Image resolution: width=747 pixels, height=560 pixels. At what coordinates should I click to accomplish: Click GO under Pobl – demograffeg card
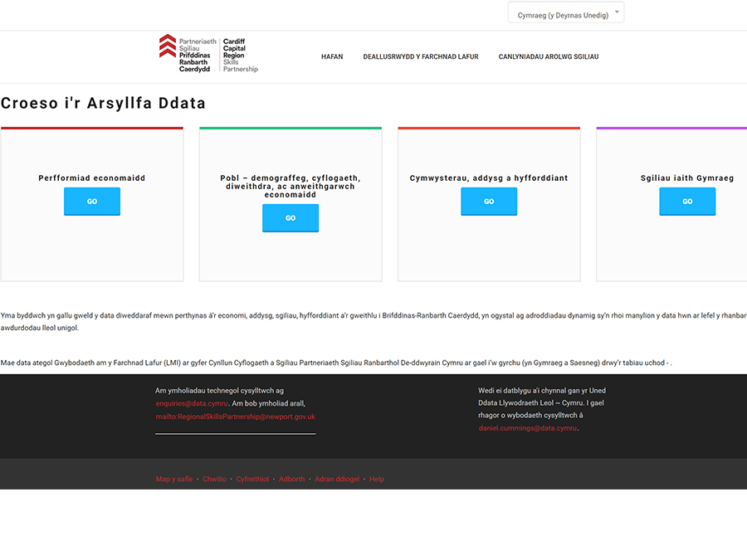(x=290, y=218)
